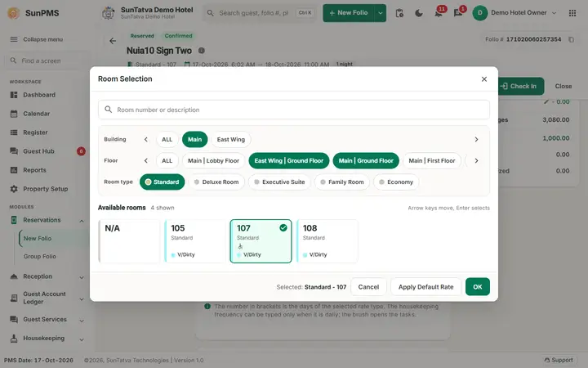This screenshot has width=588, height=368.
Task: Open the apps grid icon
Action: tap(572, 13)
